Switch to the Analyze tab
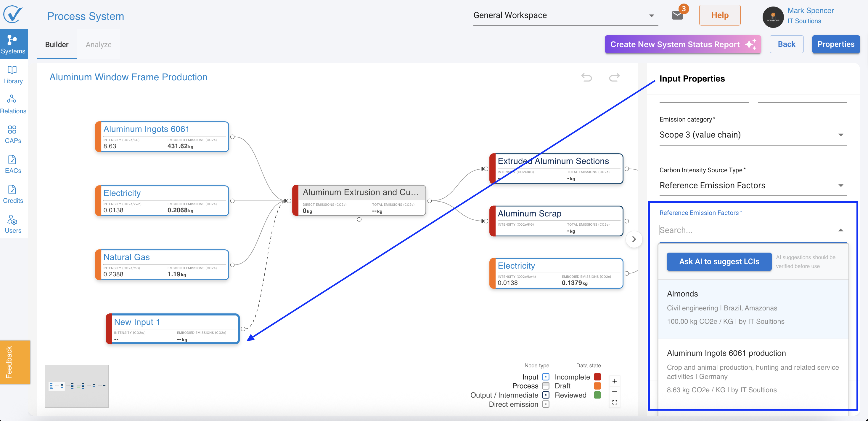Screen dimensions: 868x421 pyautogui.click(x=98, y=44)
